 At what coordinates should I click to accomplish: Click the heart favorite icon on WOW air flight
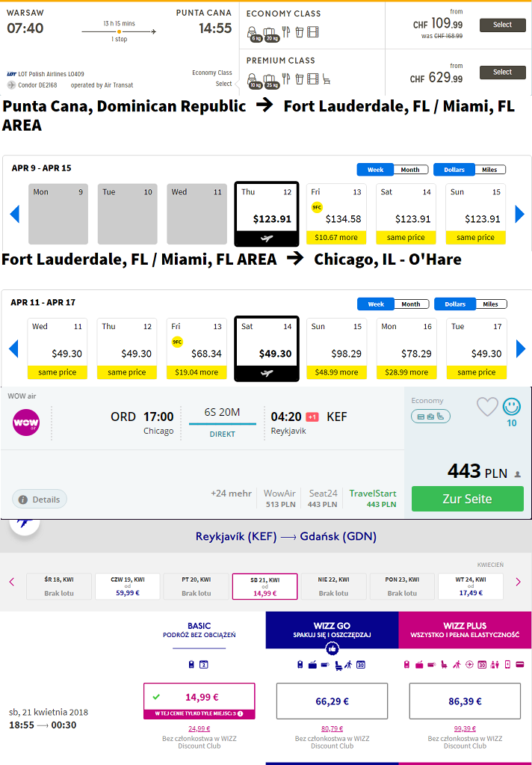[487, 407]
